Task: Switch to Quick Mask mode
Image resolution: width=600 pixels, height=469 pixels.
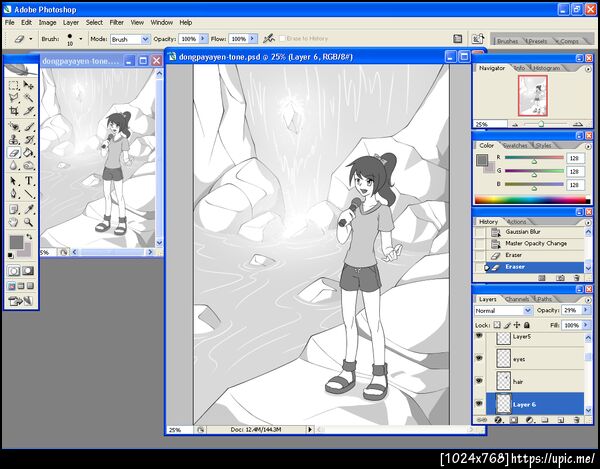Action: [x=28, y=271]
